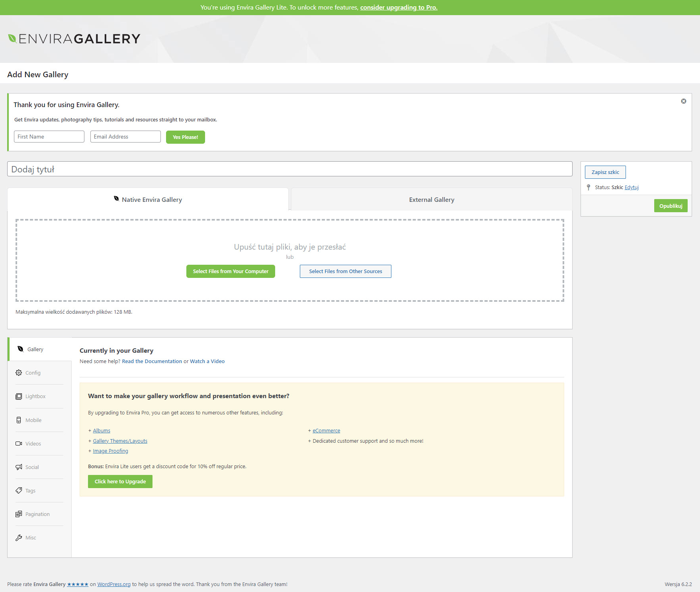Click the status pin icon
Viewport: 700px width, 592px height.
[589, 187]
